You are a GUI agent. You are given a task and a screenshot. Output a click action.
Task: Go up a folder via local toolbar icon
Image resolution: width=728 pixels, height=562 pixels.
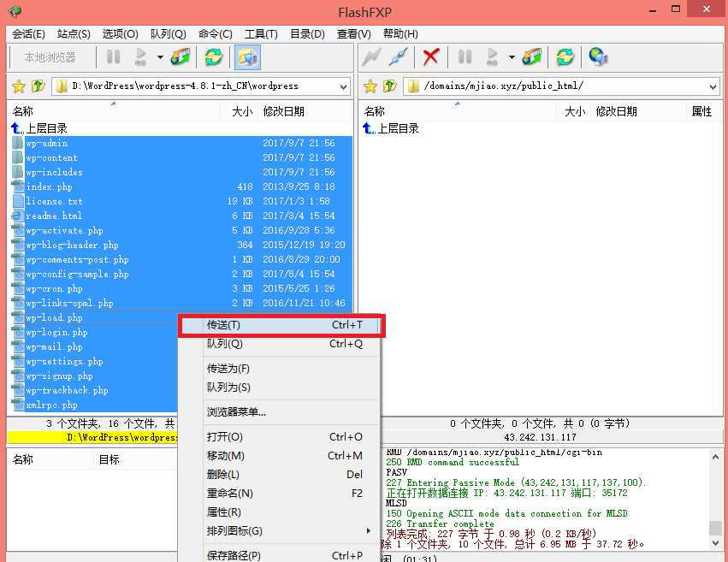click(38, 86)
